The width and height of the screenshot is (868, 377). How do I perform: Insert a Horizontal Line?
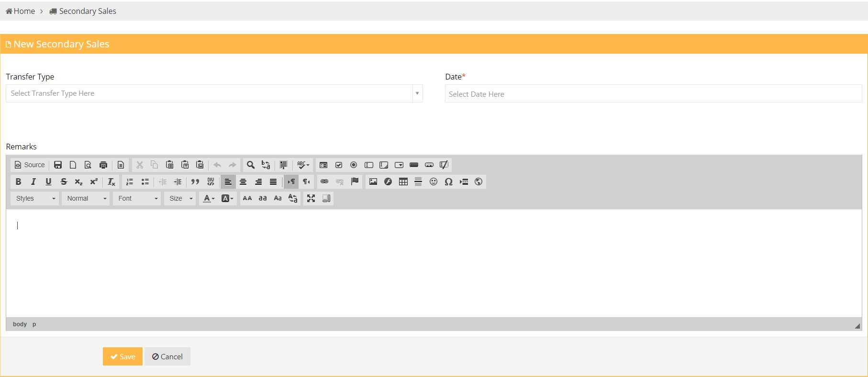(418, 182)
